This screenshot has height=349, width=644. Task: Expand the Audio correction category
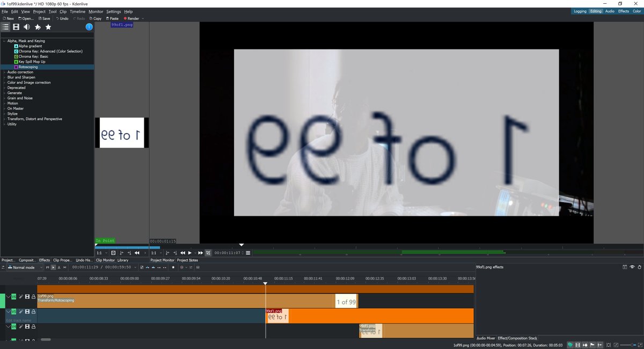(4, 72)
